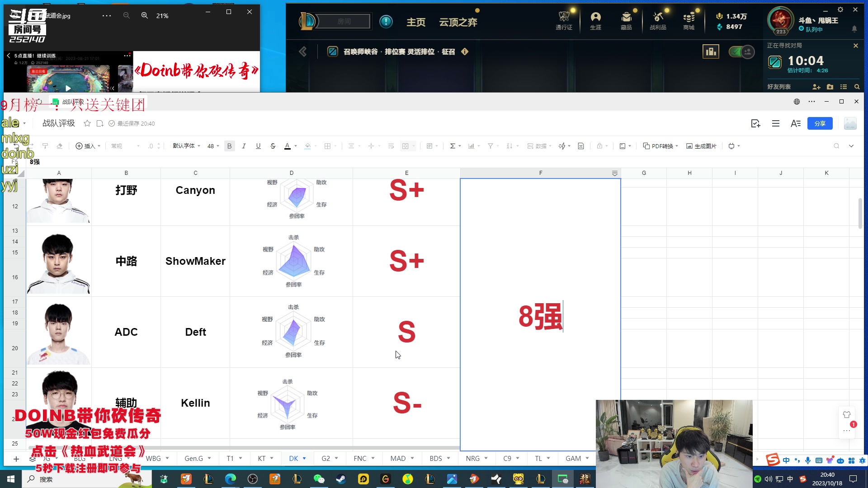
Task: Click the vertical alignment icon
Action: 371,146
